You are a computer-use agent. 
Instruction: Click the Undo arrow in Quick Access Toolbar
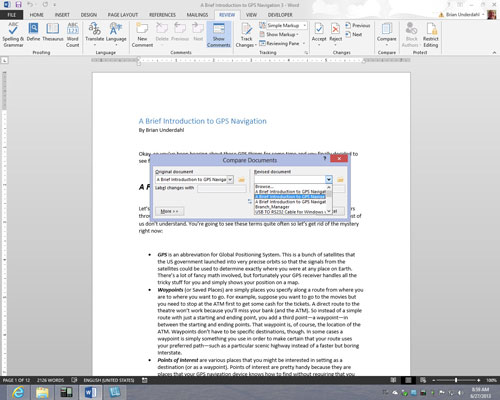pyautogui.click(x=30, y=5)
